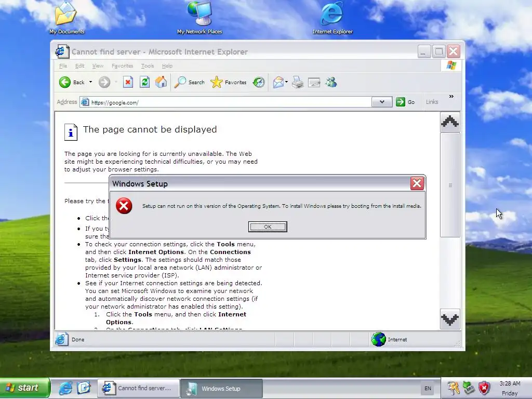Click the Start button
The width and height of the screenshot is (532, 399).
pos(24,388)
